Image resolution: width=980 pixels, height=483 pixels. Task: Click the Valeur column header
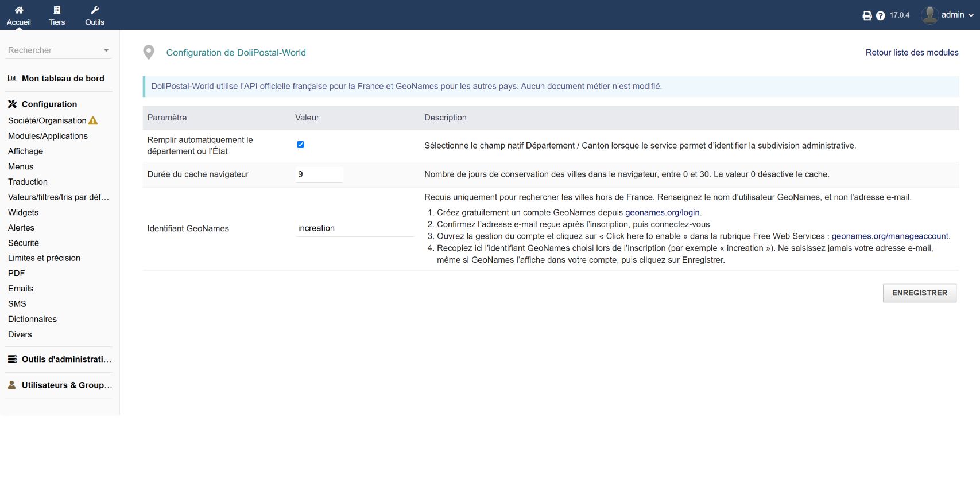click(x=307, y=118)
